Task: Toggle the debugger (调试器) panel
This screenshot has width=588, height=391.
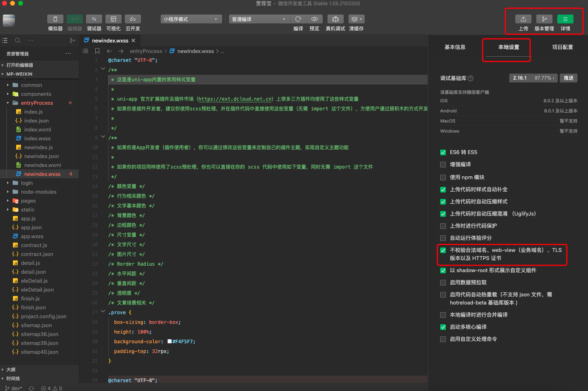Action: pos(94,19)
